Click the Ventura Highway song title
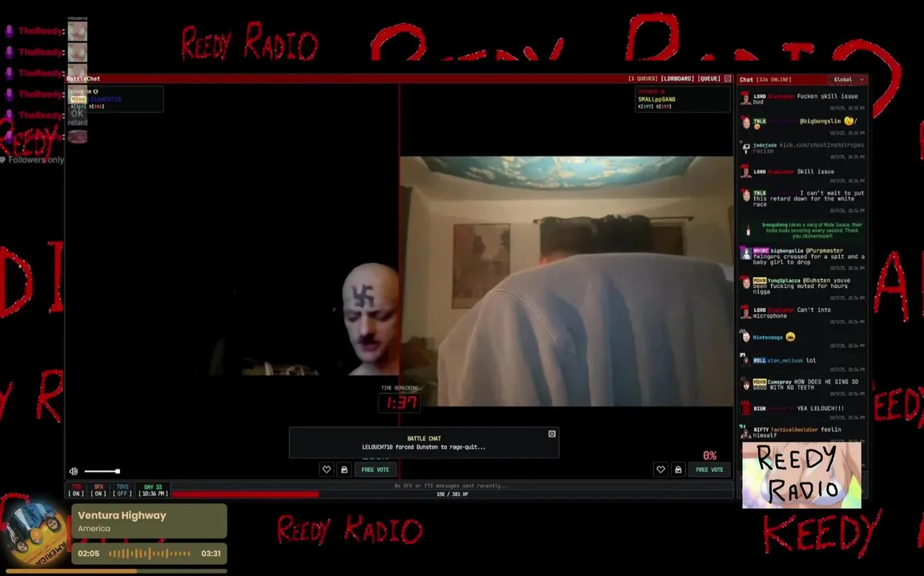Screen dimensions: 924x576 [x=122, y=515]
